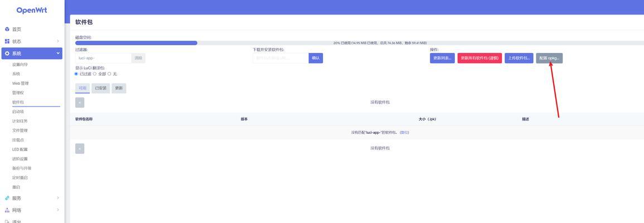Expand the 网络 sidebar menu

click(32, 210)
